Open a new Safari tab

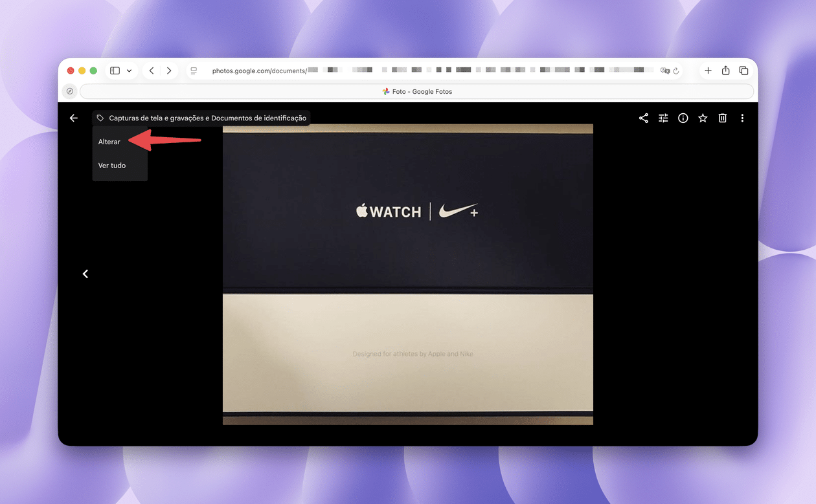pyautogui.click(x=708, y=71)
